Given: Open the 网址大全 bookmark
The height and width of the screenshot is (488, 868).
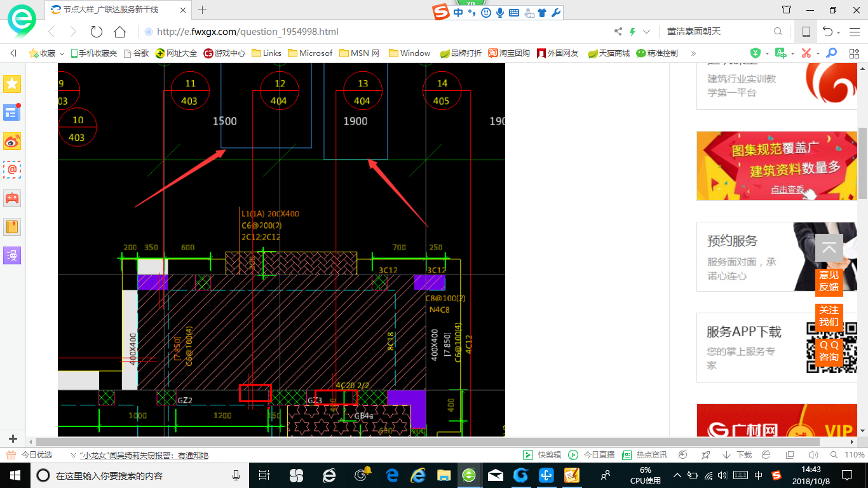Looking at the screenshot, I should point(176,53).
